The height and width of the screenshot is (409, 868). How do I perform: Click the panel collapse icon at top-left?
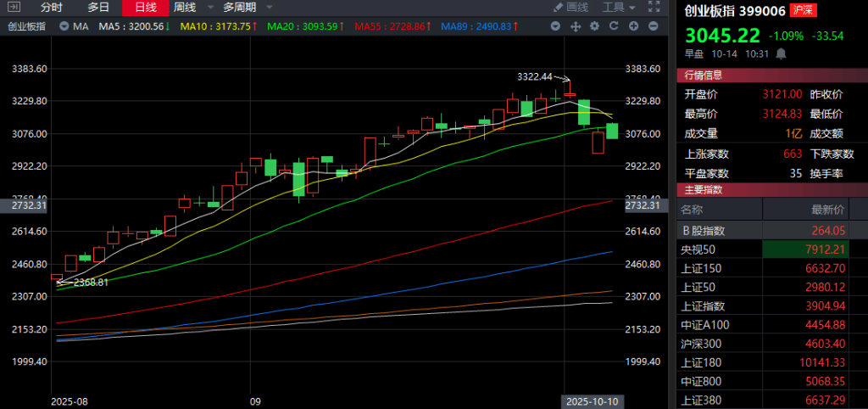coord(12,7)
